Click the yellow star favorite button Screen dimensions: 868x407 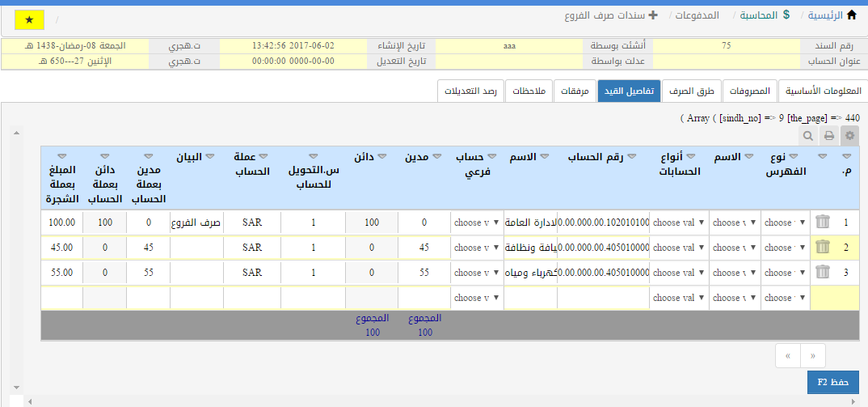tap(30, 19)
